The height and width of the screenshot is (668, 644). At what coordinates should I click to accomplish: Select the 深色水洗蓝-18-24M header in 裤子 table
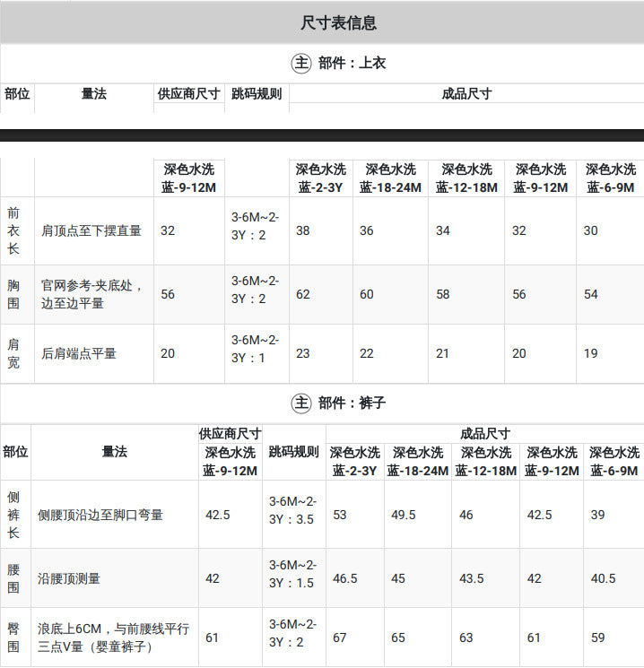click(418, 462)
